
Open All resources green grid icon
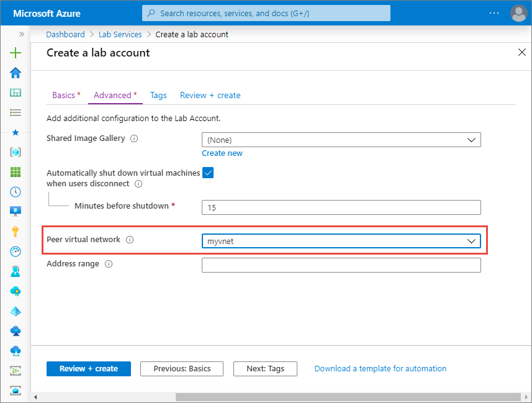(16, 172)
